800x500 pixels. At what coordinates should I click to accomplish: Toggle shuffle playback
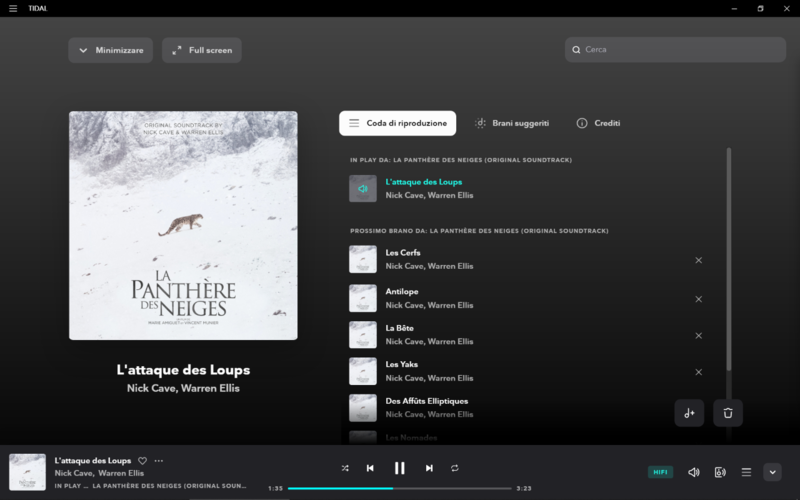click(345, 468)
